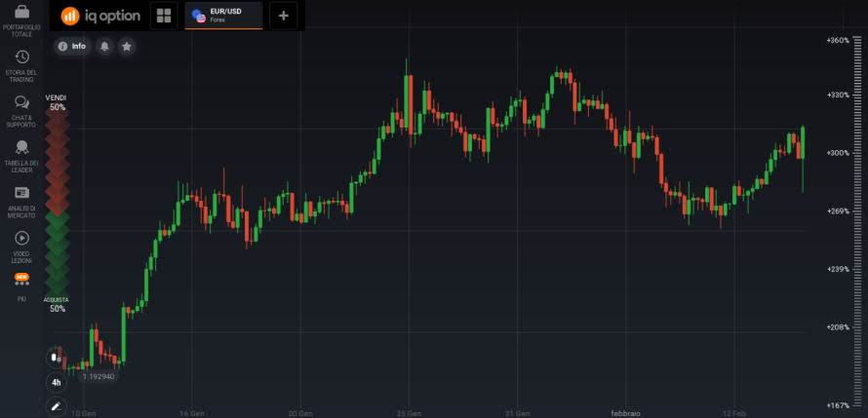Click the iq option logo
This screenshot has width=868, height=418.
[x=101, y=16]
